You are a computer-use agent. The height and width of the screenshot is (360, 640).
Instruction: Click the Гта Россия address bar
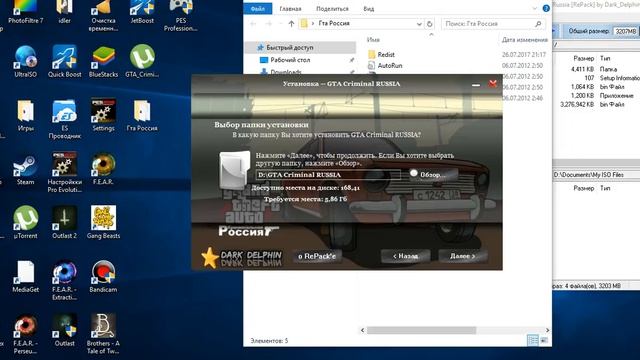361,24
